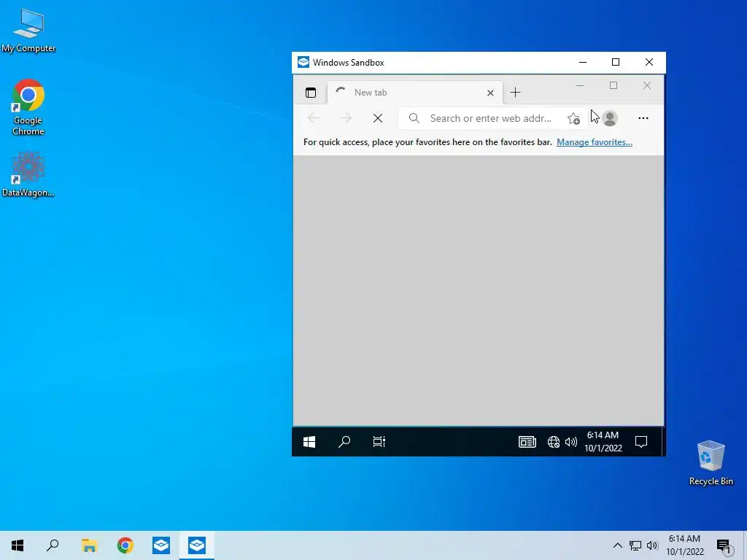Click the Edge tab actions menu icon
Viewport: 747px width, 560px height.
click(x=311, y=93)
